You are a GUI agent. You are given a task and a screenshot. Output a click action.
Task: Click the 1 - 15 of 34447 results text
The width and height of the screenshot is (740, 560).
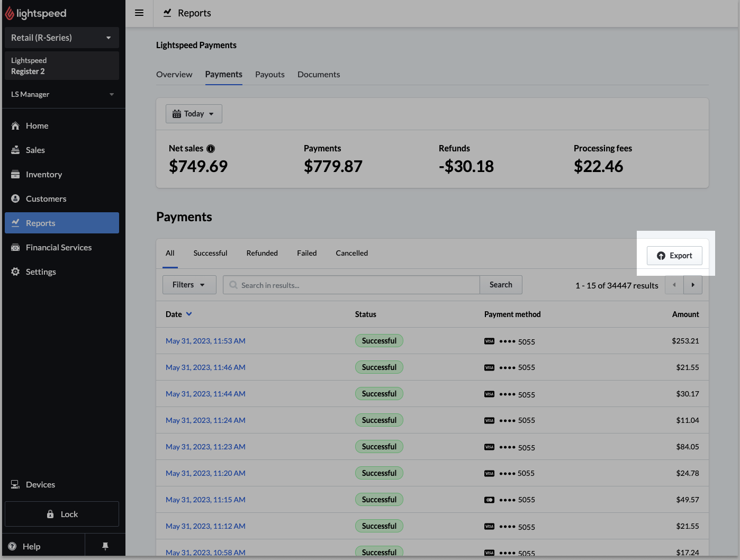point(617,285)
